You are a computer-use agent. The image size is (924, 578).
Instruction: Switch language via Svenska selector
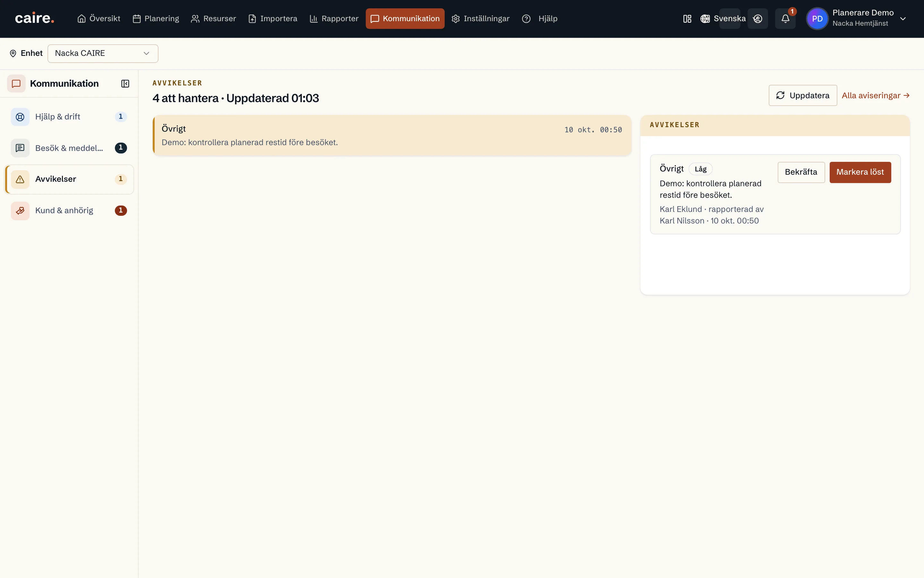coord(729,19)
